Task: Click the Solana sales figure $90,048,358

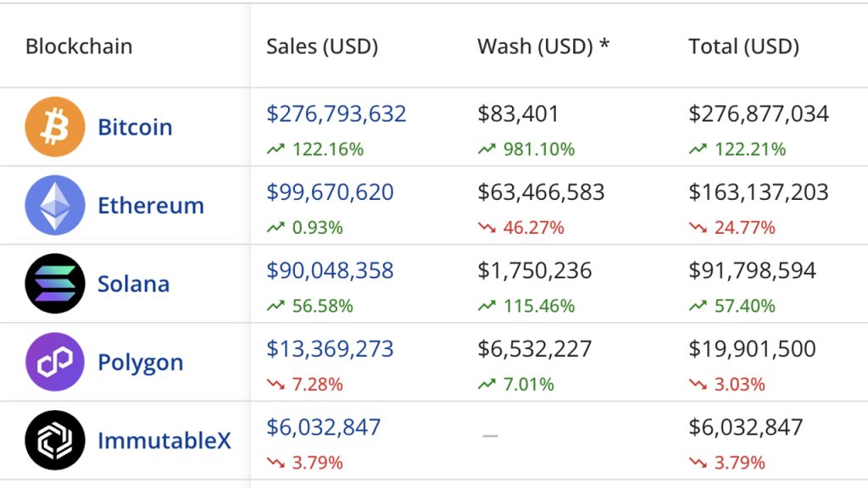Action: (x=329, y=270)
